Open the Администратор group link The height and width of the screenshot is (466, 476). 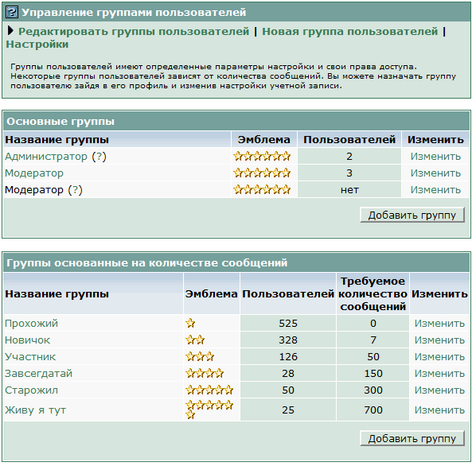pos(46,157)
